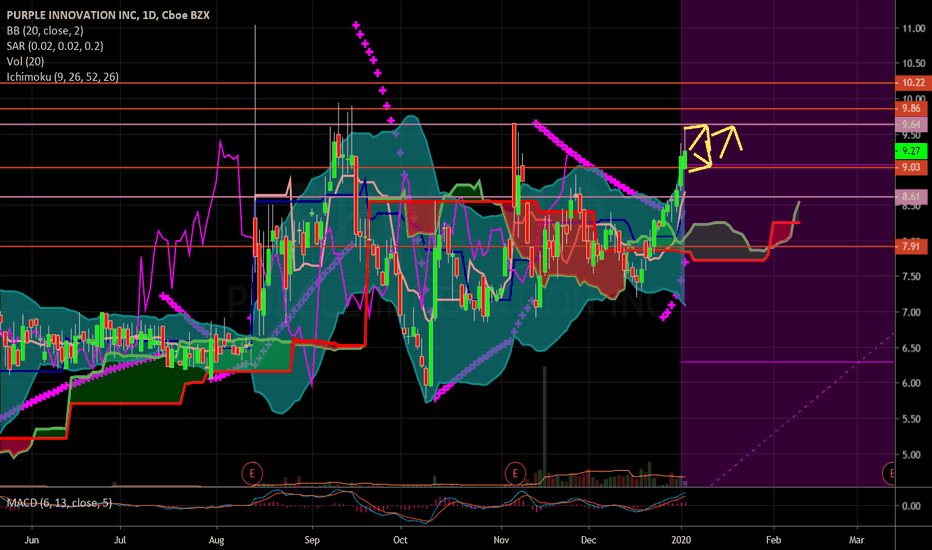The image size is (932, 550).
Task: Click the Mar label on time axis
Action: (x=857, y=540)
